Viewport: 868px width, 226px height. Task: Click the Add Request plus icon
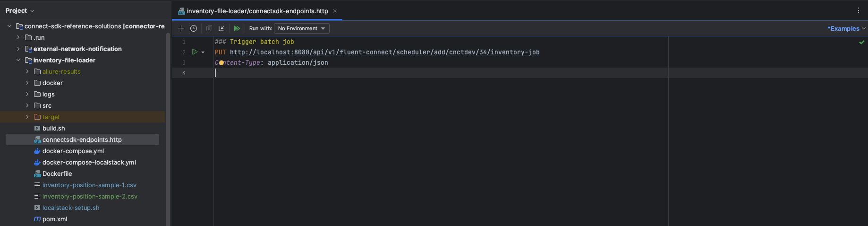coord(181,28)
